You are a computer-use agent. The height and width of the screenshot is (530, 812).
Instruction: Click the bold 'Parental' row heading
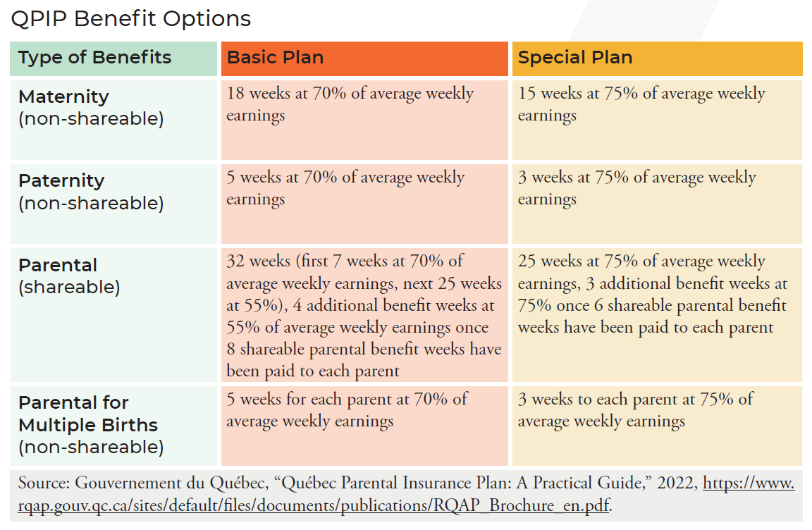pos(58,265)
